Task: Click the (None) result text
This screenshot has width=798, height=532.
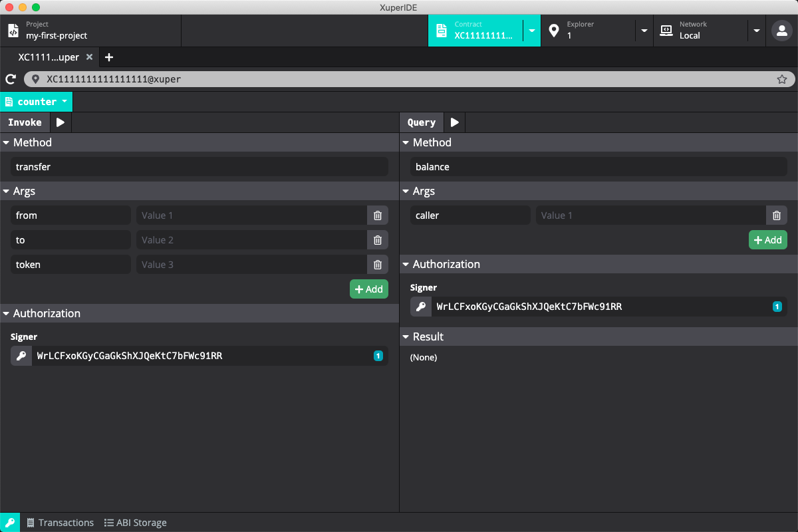Action: click(424, 357)
